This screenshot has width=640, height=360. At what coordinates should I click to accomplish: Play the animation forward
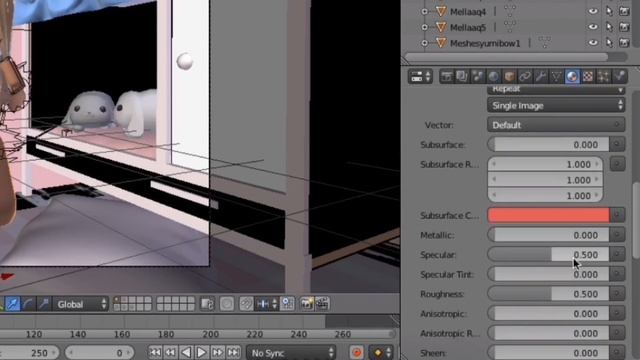click(x=202, y=352)
